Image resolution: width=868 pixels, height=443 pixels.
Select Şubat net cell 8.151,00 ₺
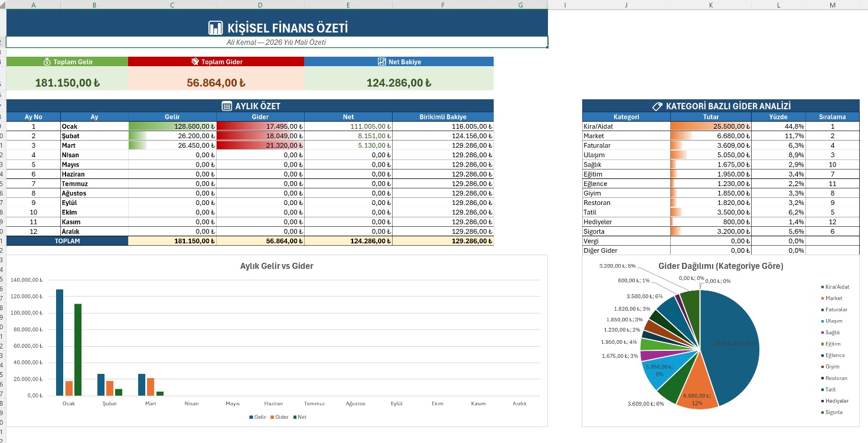(x=348, y=136)
